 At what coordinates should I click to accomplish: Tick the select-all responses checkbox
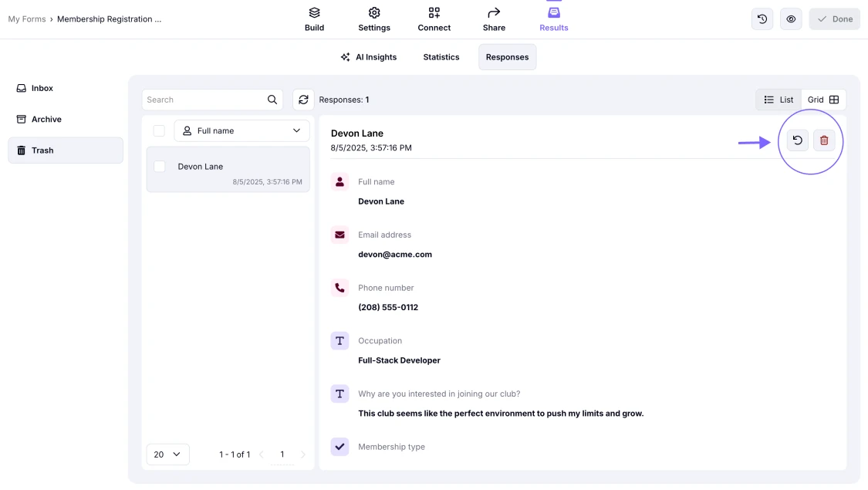pos(159,131)
